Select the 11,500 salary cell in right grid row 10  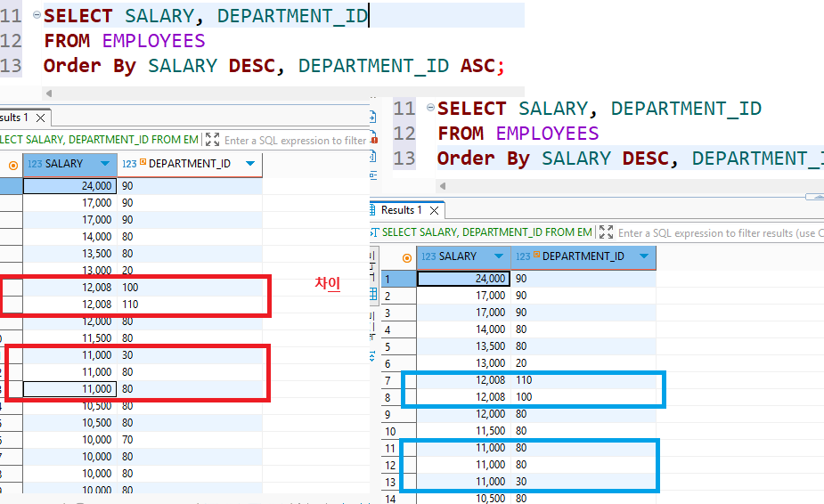(463, 431)
